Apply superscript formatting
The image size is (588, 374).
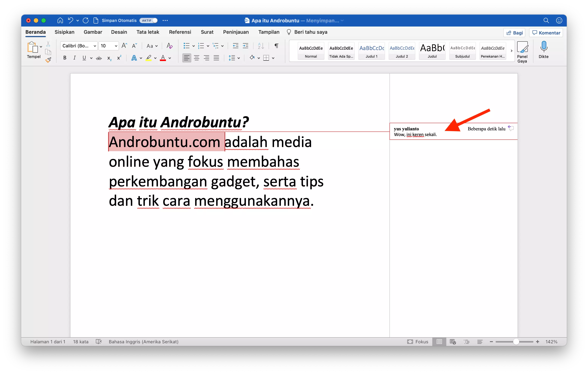[119, 58]
